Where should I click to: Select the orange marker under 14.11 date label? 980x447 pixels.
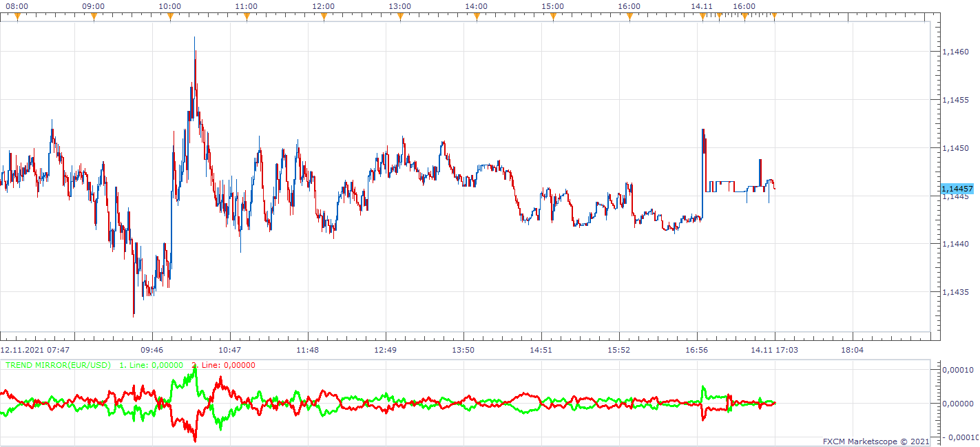click(x=702, y=17)
